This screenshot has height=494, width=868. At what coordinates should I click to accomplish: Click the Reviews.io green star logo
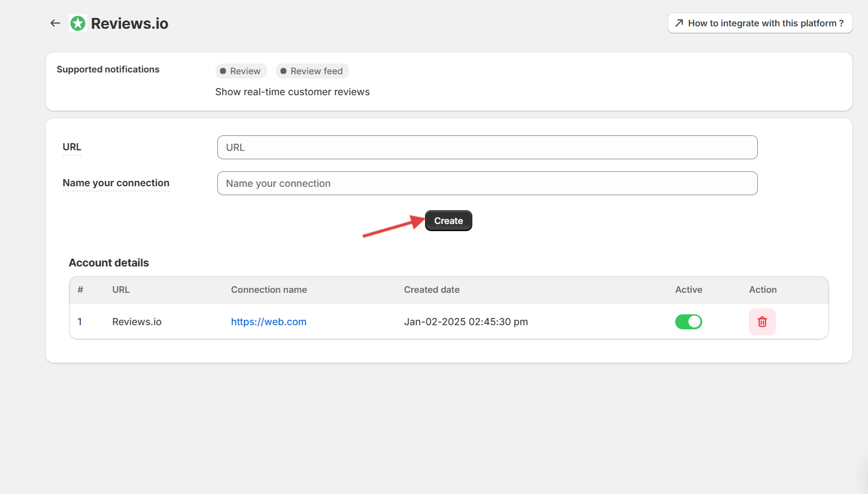coord(78,23)
